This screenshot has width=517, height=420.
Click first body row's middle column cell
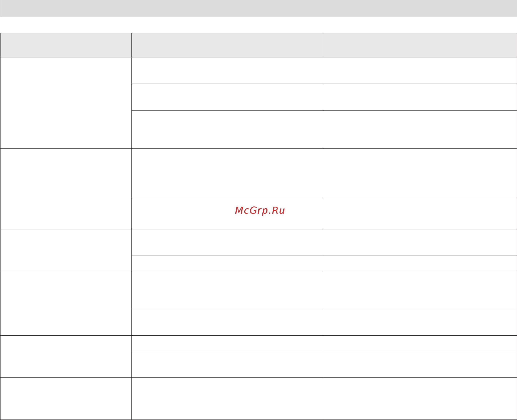(228, 71)
